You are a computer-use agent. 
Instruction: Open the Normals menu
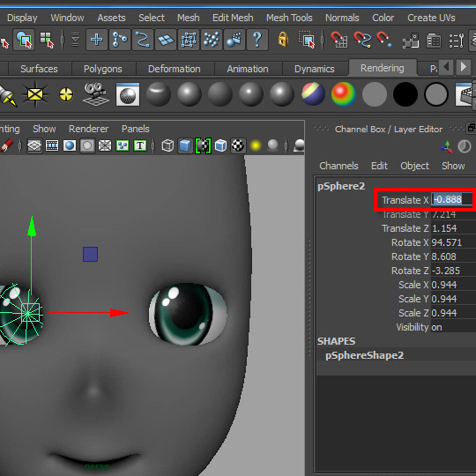pyautogui.click(x=342, y=18)
